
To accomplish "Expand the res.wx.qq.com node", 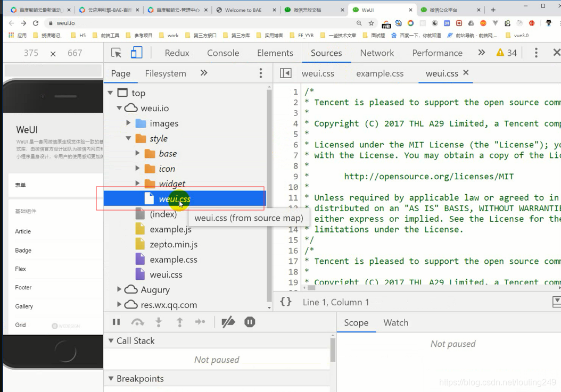I will [119, 304].
